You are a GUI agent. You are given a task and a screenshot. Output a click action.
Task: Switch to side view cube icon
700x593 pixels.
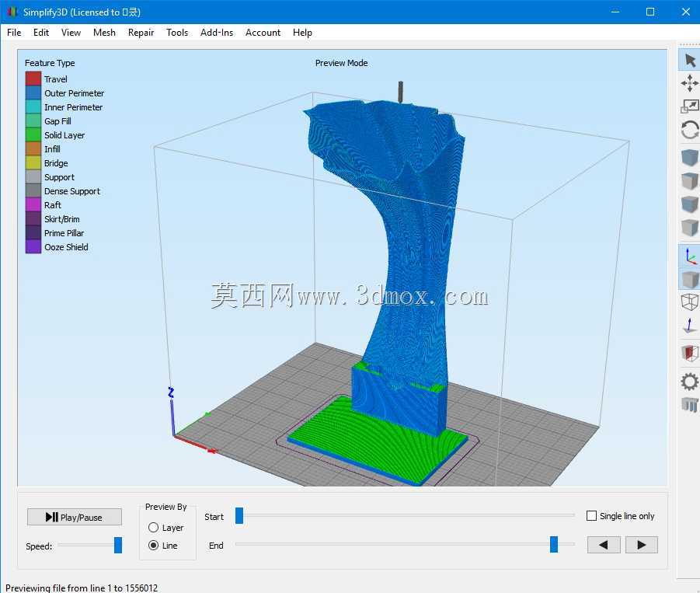click(690, 227)
